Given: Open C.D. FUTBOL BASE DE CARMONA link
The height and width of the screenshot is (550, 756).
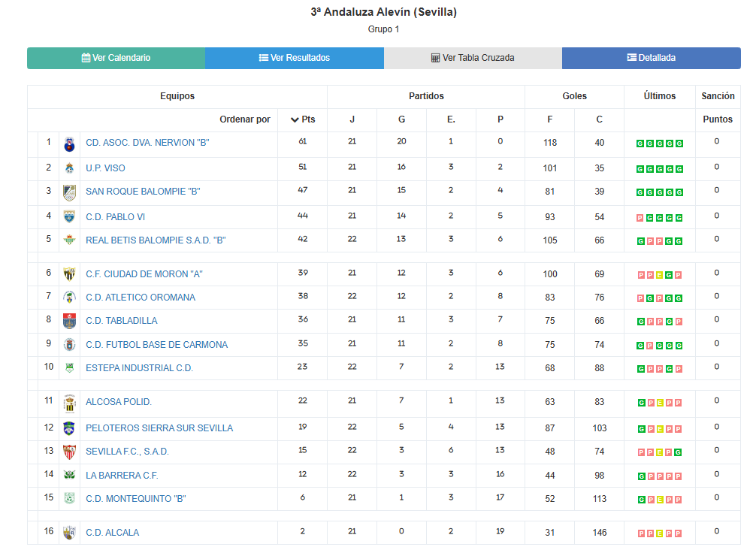Looking at the screenshot, I should [157, 345].
